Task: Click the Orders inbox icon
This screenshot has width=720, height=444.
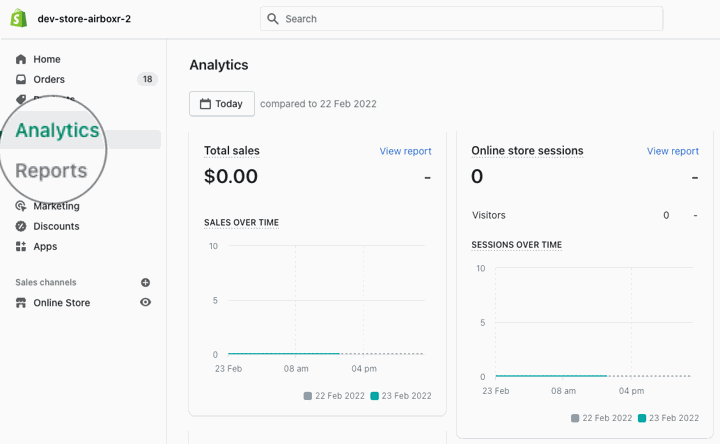Action: tap(21, 79)
